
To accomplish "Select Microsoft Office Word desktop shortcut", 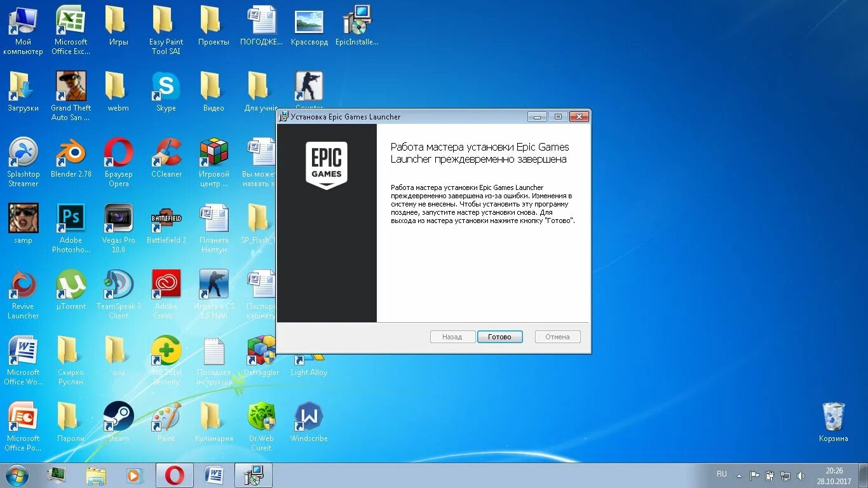I will click(x=24, y=360).
